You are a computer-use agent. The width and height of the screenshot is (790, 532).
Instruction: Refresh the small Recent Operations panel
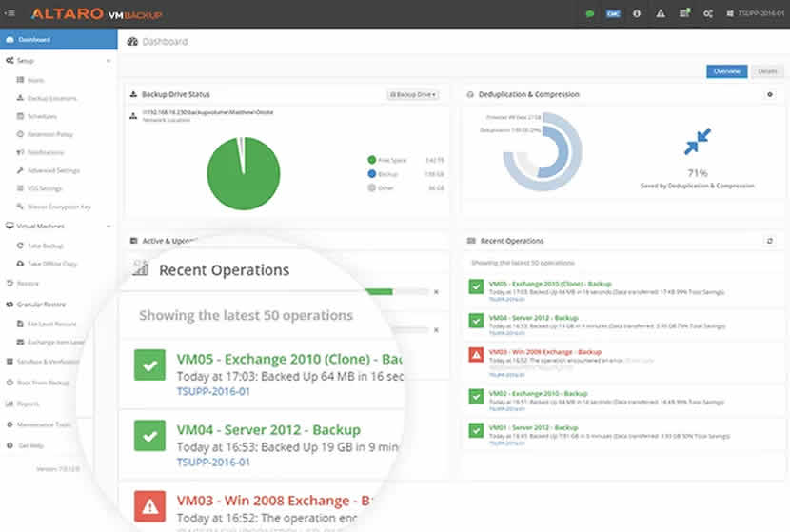coord(770,241)
